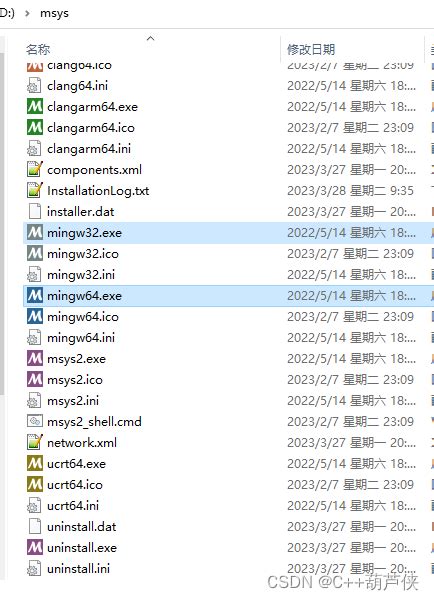Select the msys2_shell.cmd script icon

(x=34, y=421)
